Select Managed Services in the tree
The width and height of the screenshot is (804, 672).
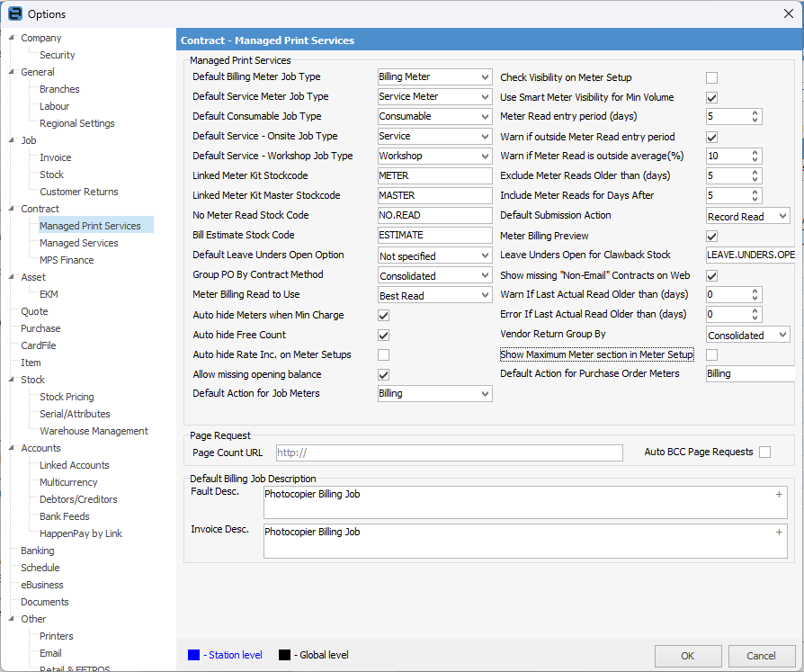click(x=79, y=243)
